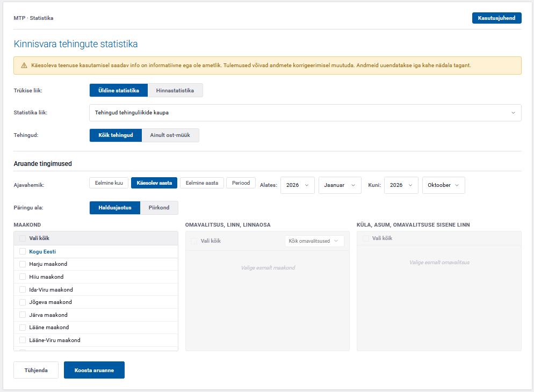Switch to Hinnastatistika report type
Viewport: 534px width, 392px height.
pos(175,91)
